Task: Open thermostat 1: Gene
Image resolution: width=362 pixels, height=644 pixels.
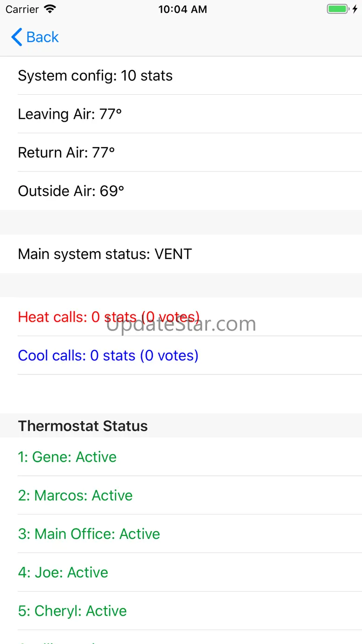Action: (67, 457)
